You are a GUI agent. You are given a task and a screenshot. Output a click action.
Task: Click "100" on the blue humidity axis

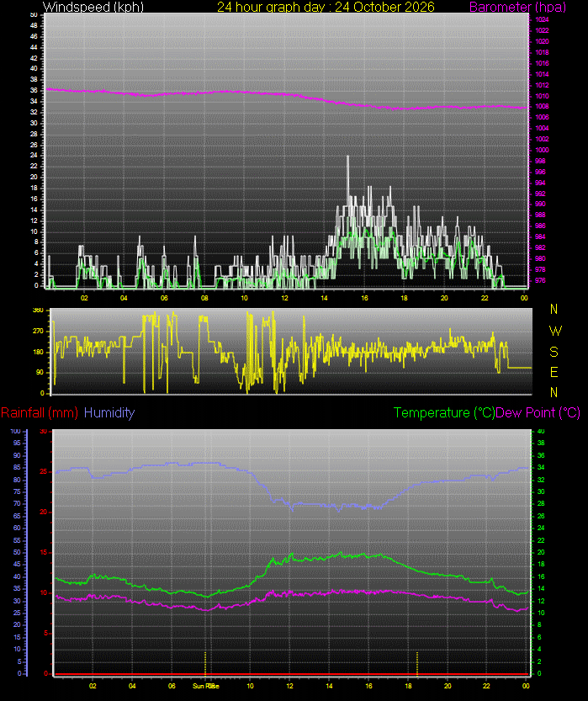click(16, 431)
